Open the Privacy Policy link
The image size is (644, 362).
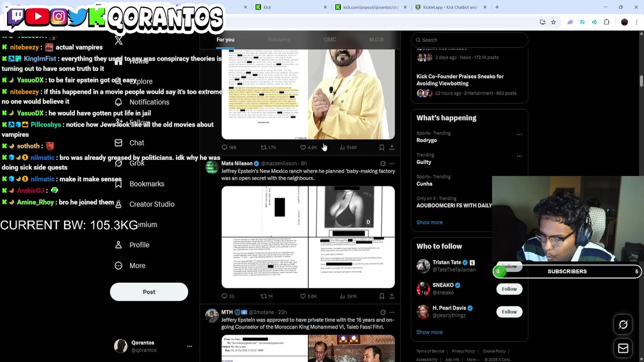pos(463,351)
